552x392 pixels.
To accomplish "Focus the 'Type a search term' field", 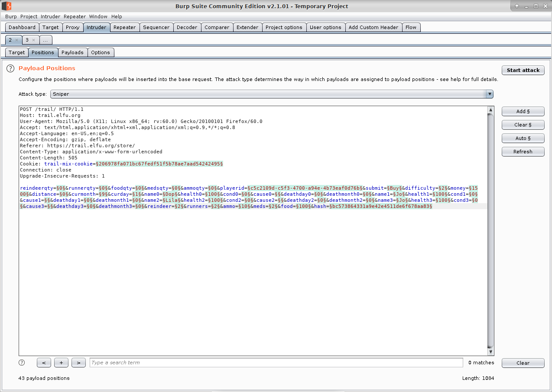I will tap(276, 363).
